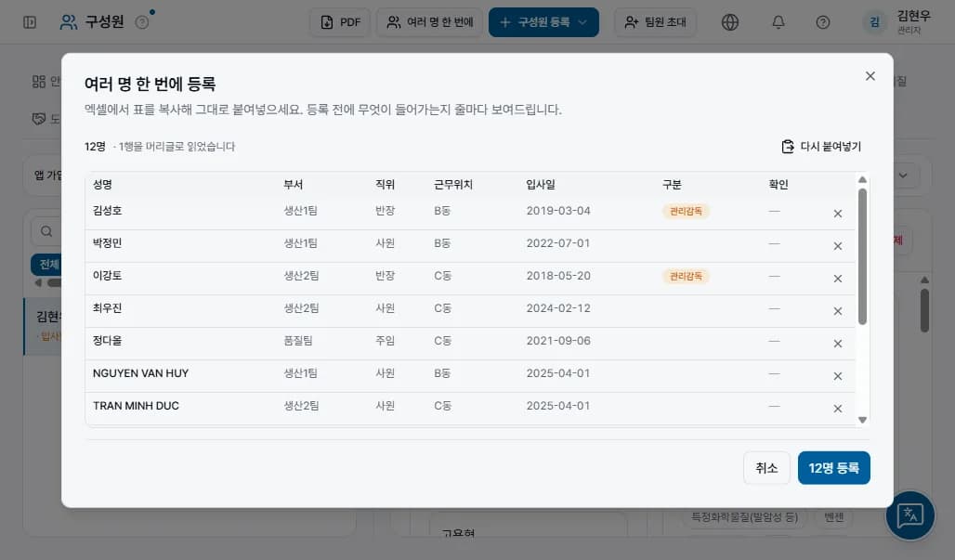Select the 확인 column header
The image size is (955, 560).
[x=778, y=185]
